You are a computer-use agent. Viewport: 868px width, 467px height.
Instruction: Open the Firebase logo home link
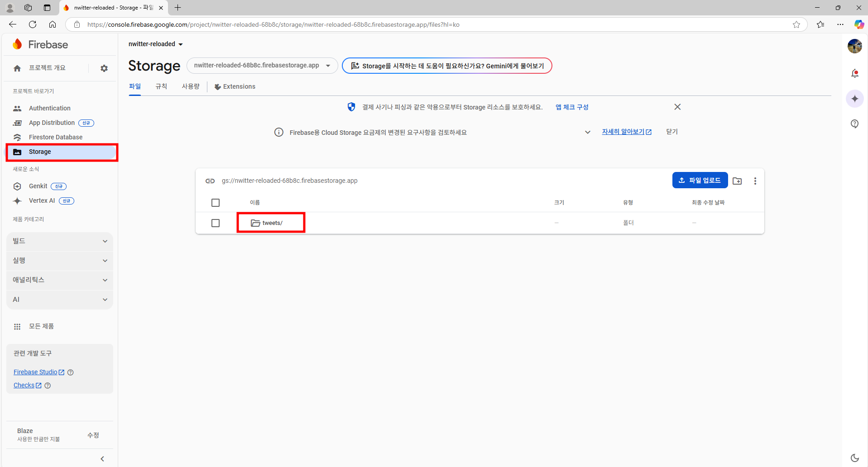pyautogui.click(x=40, y=44)
